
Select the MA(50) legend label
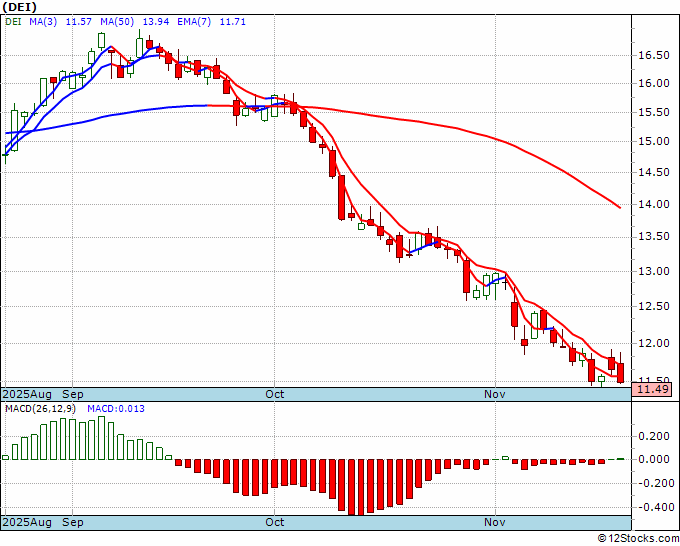click(x=117, y=22)
